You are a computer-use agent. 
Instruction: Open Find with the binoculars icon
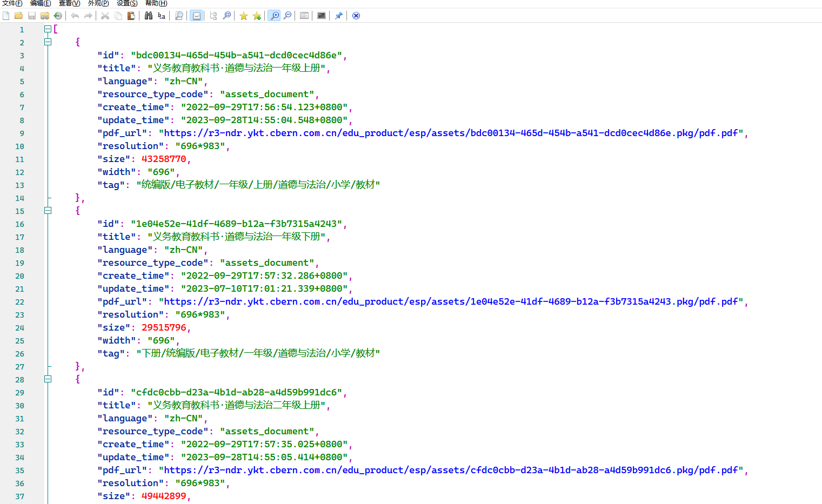(149, 16)
